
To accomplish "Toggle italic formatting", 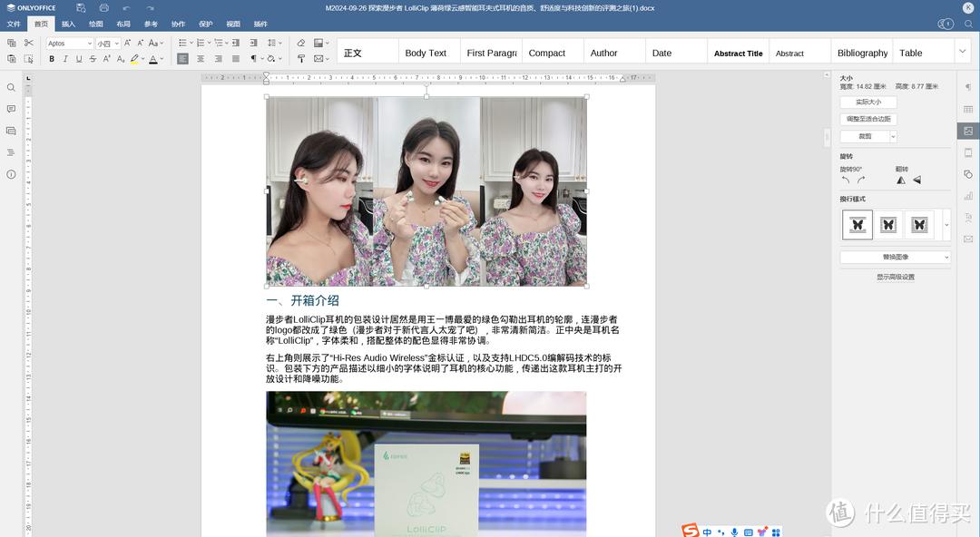I will (x=64, y=58).
